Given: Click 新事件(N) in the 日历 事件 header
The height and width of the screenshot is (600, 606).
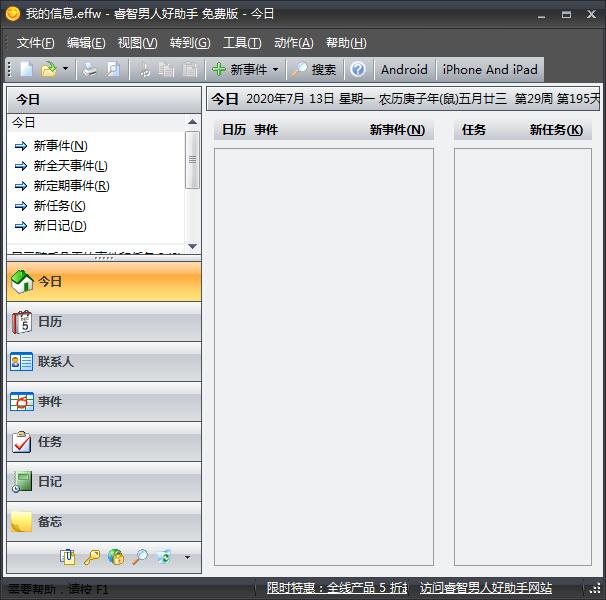Looking at the screenshot, I should pyautogui.click(x=397, y=130).
